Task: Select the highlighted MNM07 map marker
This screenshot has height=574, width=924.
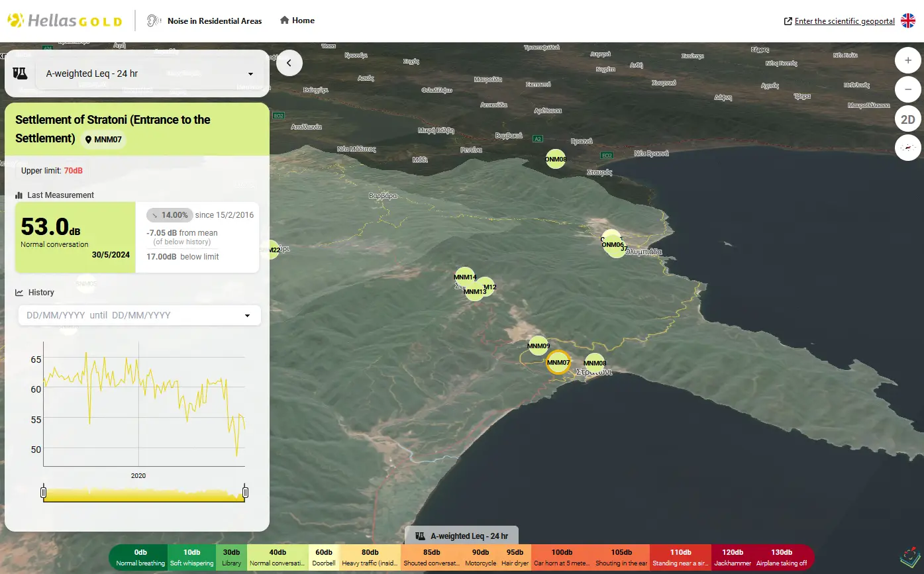Action: 558,362
